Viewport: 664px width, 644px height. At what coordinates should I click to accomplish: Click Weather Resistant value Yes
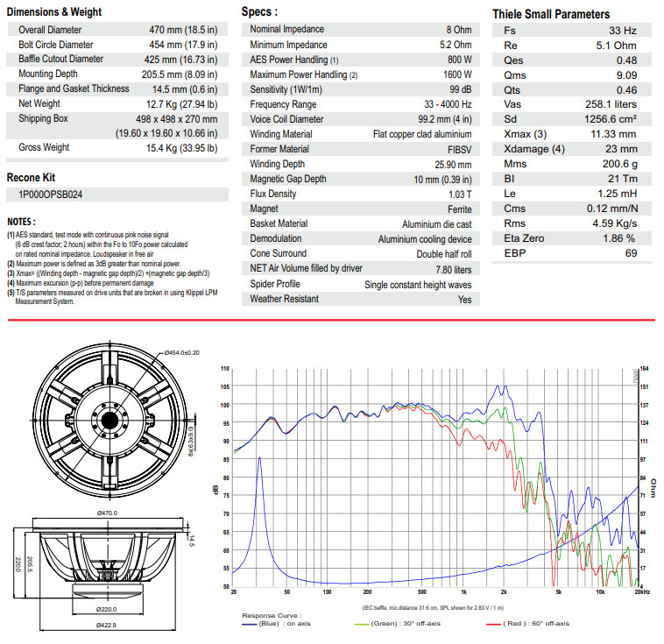tap(464, 300)
